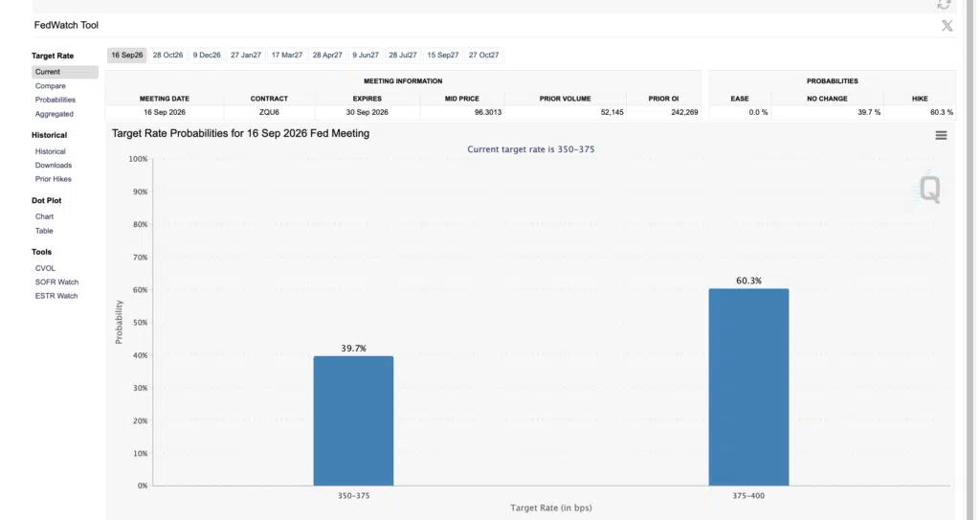Click the 52,145 prior volume cell
Screen dimensions: 980x520
click(565, 113)
